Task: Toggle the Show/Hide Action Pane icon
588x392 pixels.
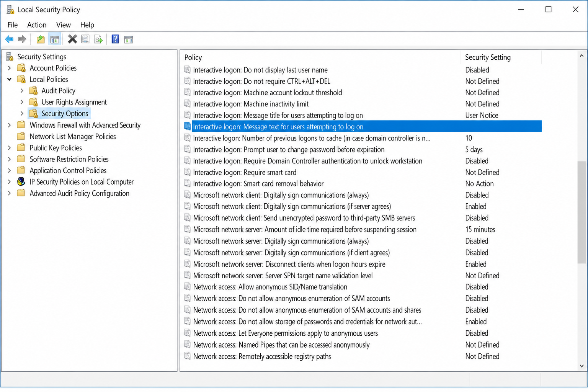Action: (x=129, y=39)
